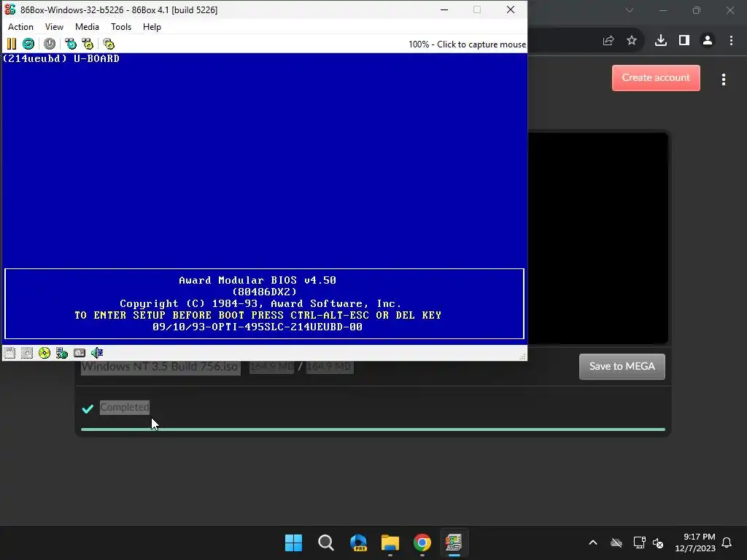Open 86Box settings gear icon
The image size is (747, 560).
(x=109, y=44)
